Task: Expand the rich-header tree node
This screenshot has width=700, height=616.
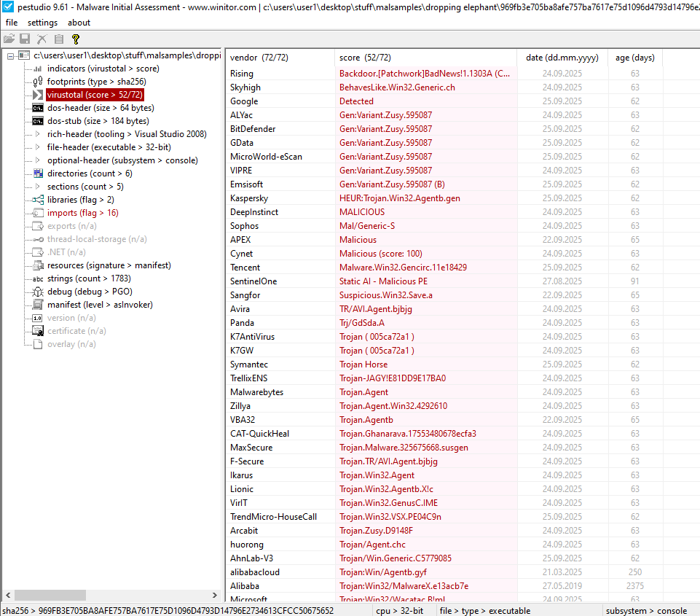Action: (x=38, y=134)
